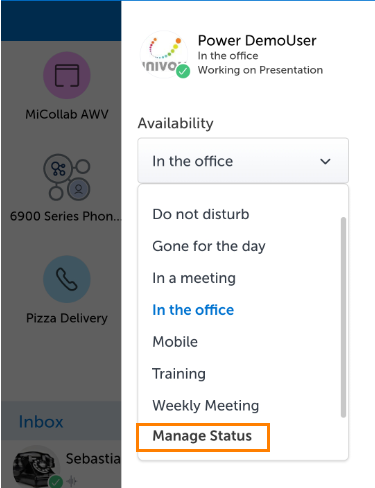This screenshot has height=488, width=375.
Task: Select Training from status list
Action: pyautogui.click(x=179, y=374)
